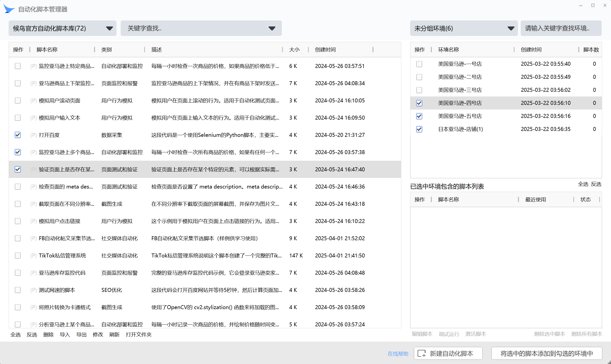Screen dimensions: 611x364
Task: Tick the 模拟用户输入文本 checkbox
Action: [18, 118]
